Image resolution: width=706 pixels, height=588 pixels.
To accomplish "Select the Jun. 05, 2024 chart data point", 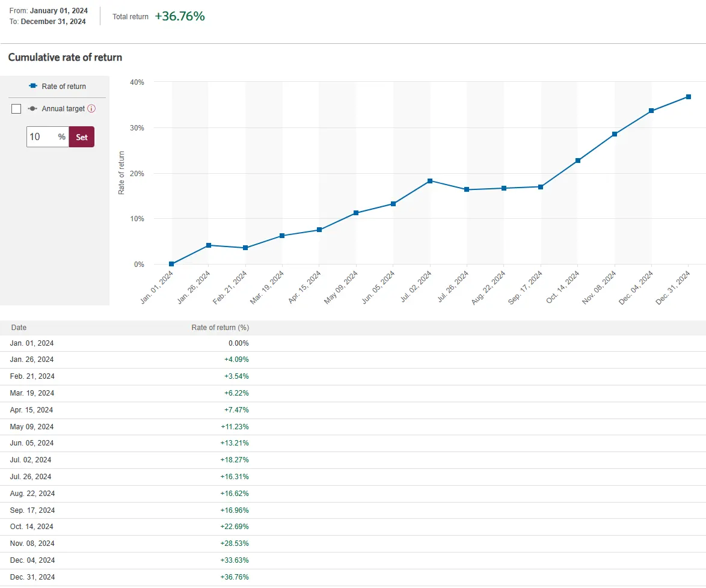I will (x=393, y=204).
